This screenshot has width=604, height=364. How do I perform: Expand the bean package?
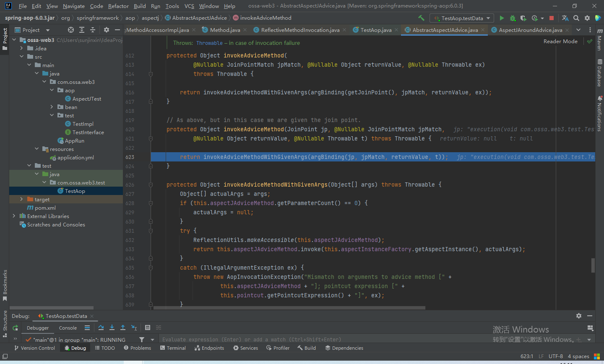[52, 107]
